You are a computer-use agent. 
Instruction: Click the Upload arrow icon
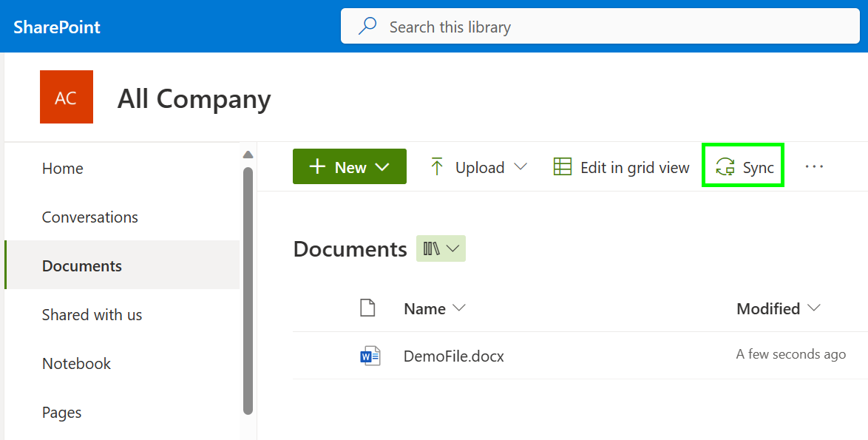tap(437, 167)
